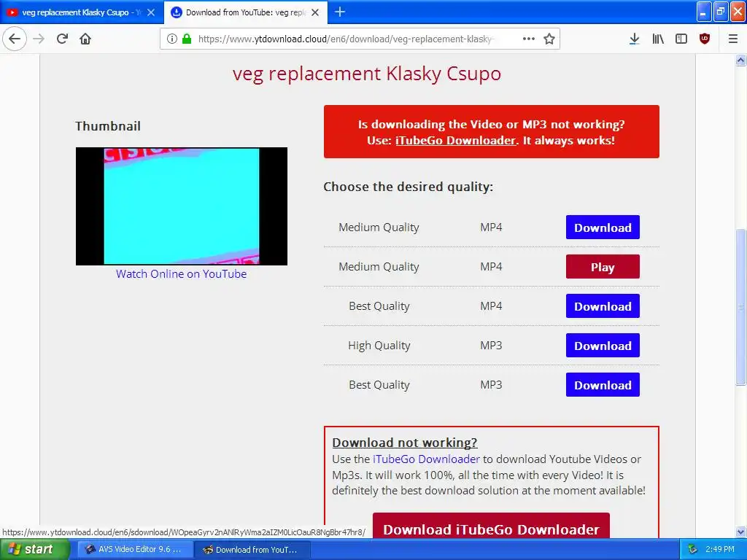Click the Download not working? heading
747x560 pixels.
[404, 443]
